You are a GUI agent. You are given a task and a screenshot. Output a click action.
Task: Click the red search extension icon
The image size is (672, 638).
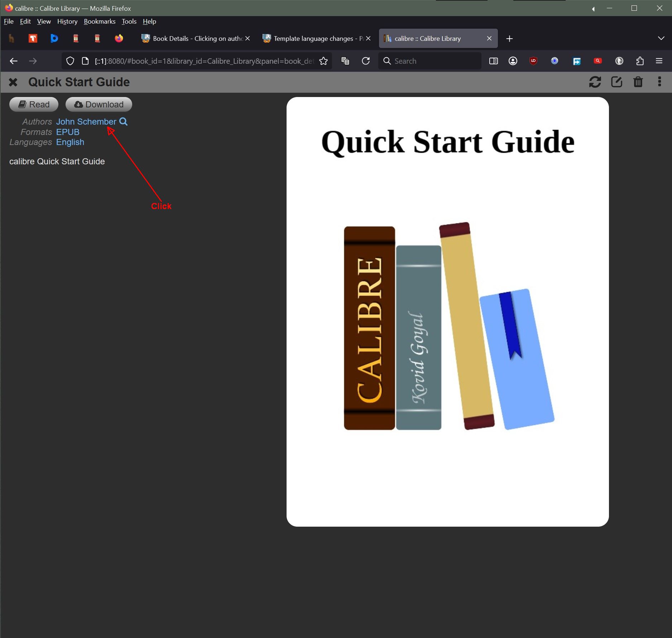598,61
